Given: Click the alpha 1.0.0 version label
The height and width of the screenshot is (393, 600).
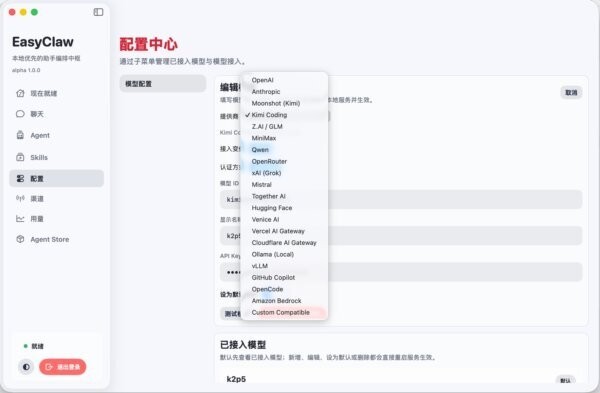Looking at the screenshot, I should tap(26, 70).
